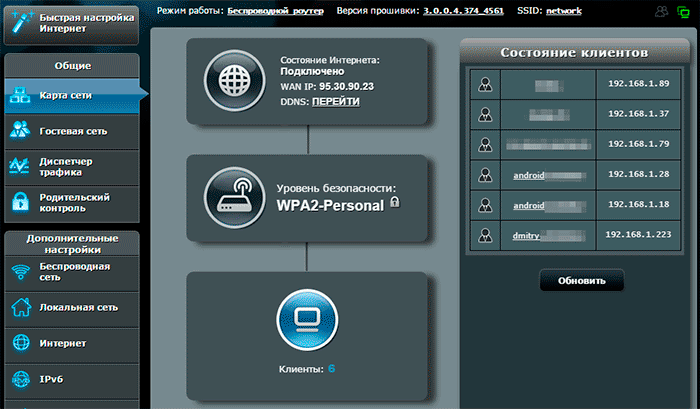Click the Беспроводной роутер mode link

(287, 10)
